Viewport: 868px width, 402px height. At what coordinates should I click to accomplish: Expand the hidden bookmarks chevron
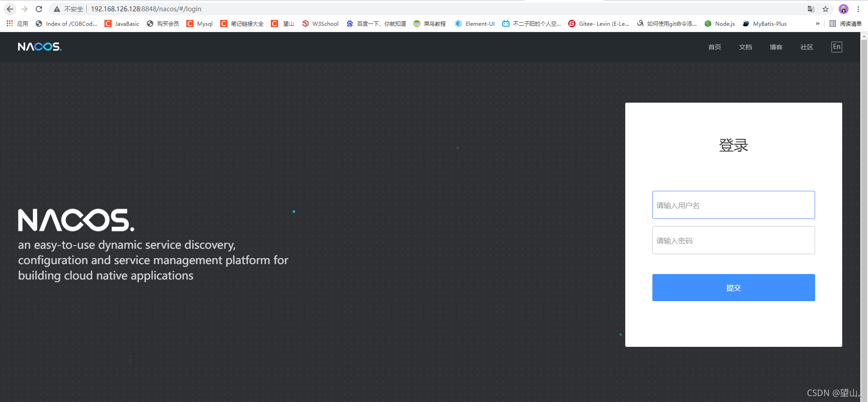[x=817, y=24]
